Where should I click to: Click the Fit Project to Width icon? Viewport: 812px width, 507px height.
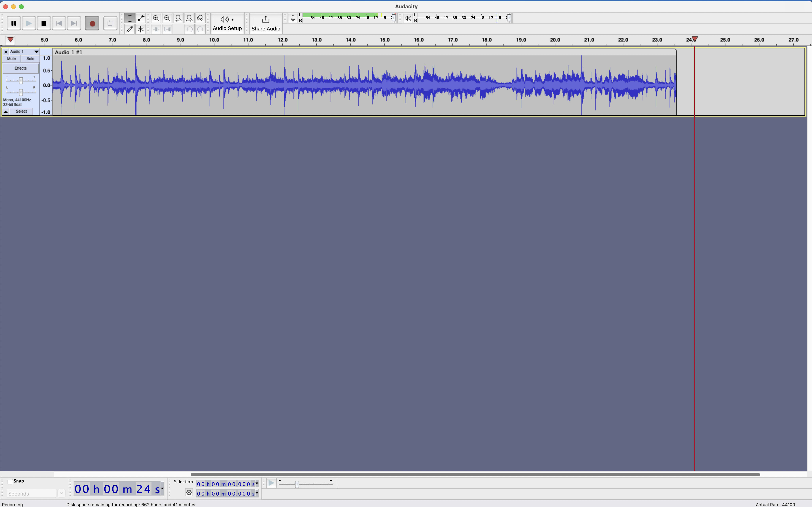click(189, 18)
